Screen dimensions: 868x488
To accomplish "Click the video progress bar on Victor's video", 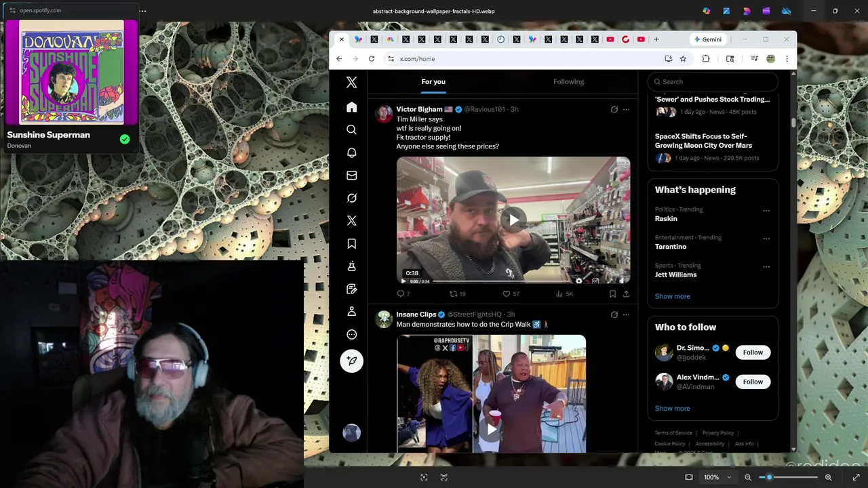I will (502, 281).
